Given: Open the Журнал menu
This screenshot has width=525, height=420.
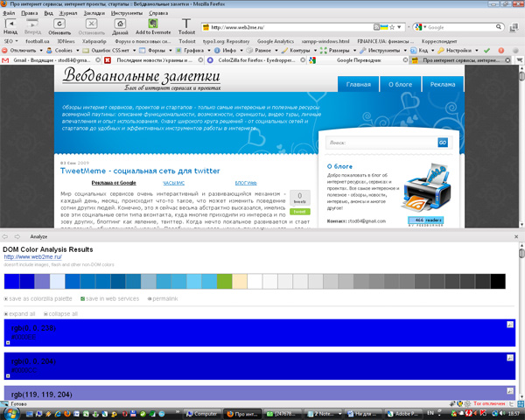Looking at the screenshot, I should click(x=68, y=13).
